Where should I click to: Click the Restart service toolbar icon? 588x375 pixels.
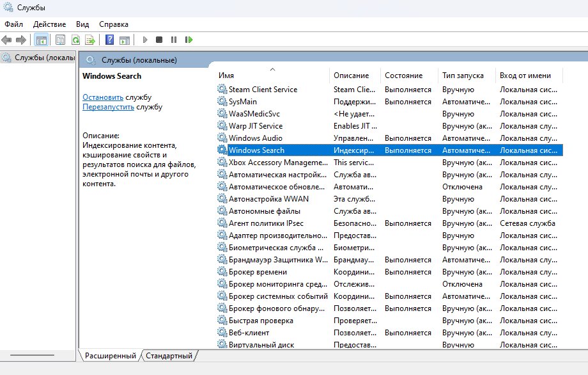189,40
